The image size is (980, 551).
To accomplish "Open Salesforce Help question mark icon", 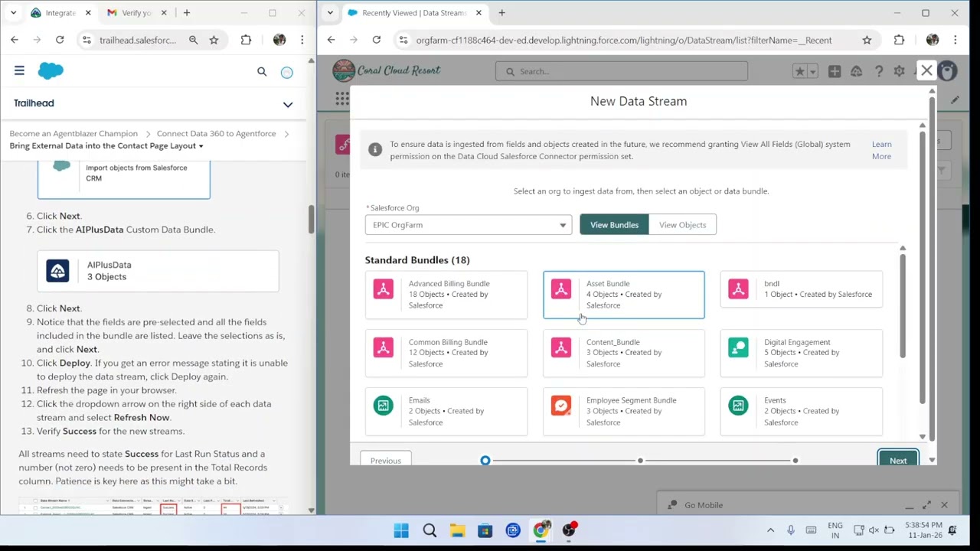I will pos(879,71).
